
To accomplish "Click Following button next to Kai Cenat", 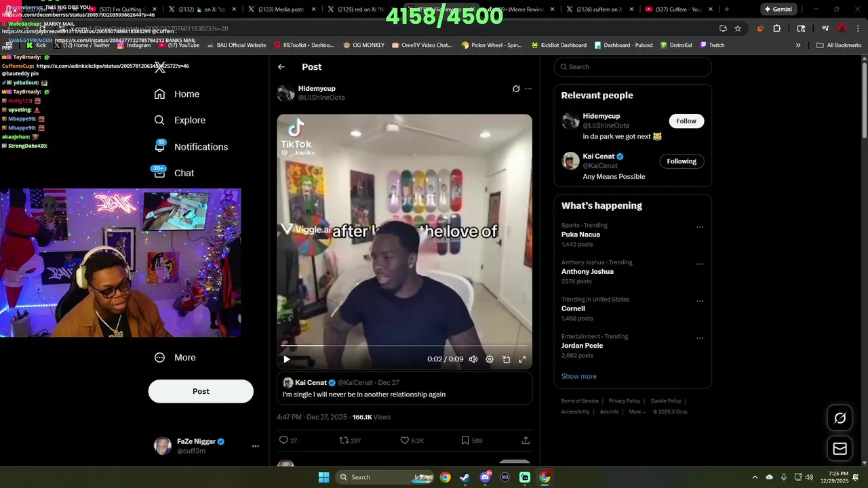I will tap(682, 161).
